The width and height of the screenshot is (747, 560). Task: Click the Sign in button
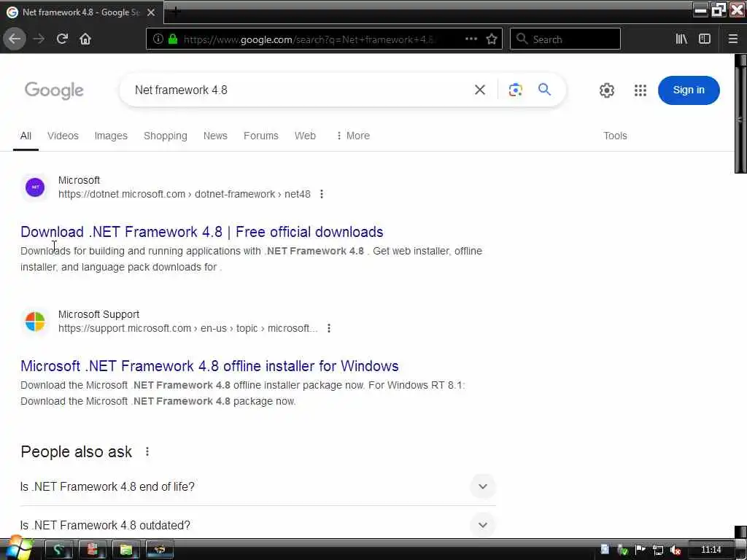click(x=689, y=90)
